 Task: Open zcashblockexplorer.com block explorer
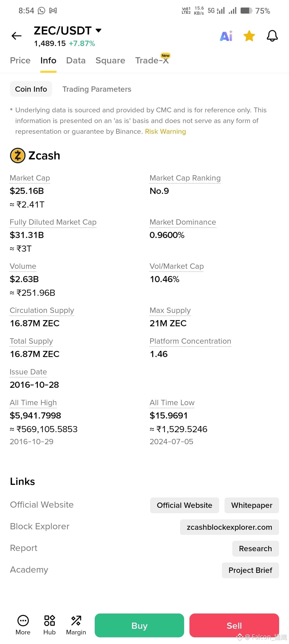point(230,527)
